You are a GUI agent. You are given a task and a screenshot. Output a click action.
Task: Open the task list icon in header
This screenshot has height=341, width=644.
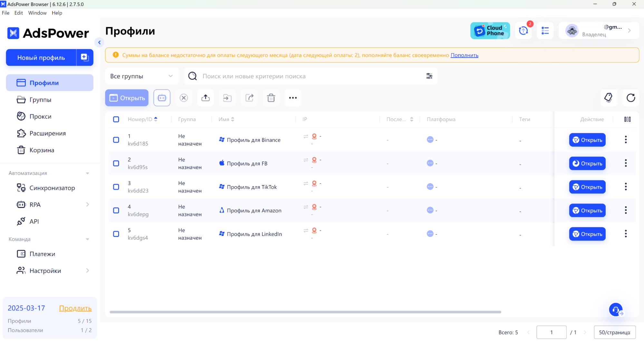point(545,31)
